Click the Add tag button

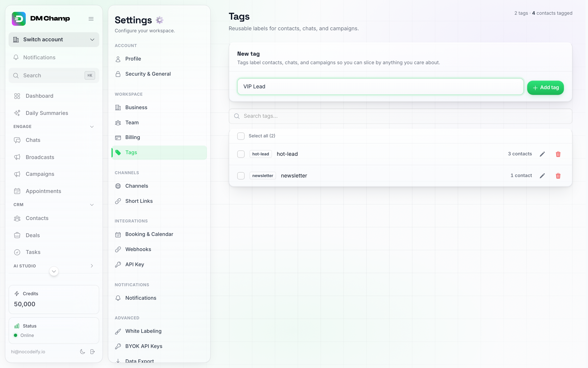[x=546, y=88]
